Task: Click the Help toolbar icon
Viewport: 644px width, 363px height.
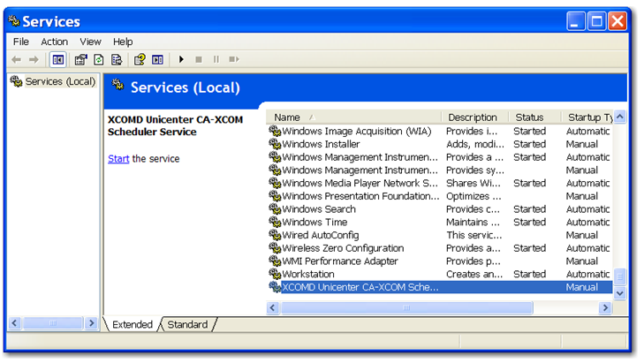Action: click(x=140, y=60)
